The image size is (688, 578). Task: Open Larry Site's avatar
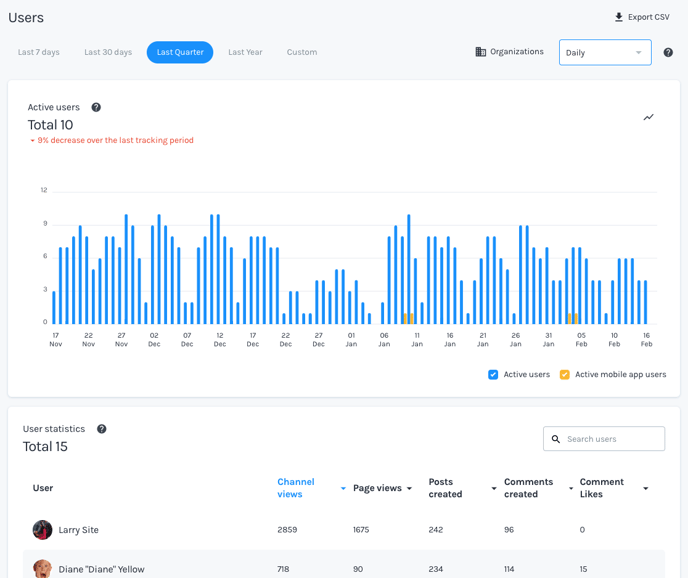pos(42,530)
